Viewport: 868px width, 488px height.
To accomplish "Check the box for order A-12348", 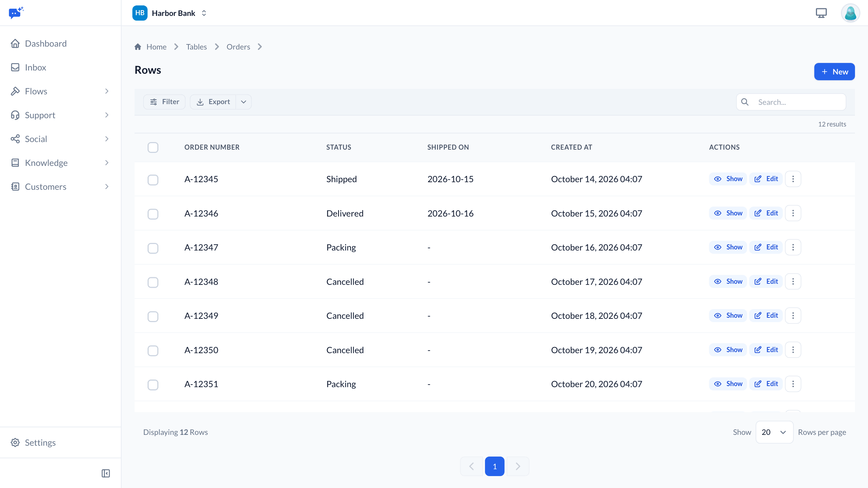I will click(153, 282).
